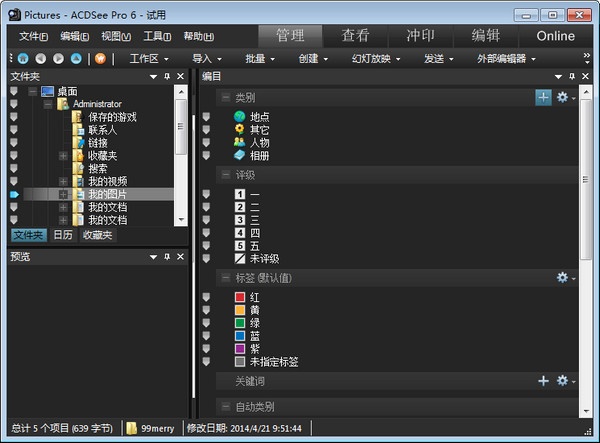Choose rating 5 icon
The height and width of the screenshot is (443, 600).
click(x=240, y=246)
